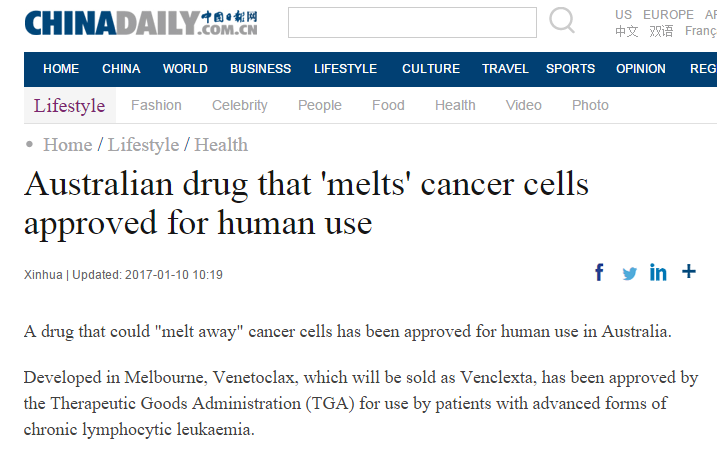
Task: Navigate to the SPORTS section
Action: pyautogui.click(x=570, y=69)
